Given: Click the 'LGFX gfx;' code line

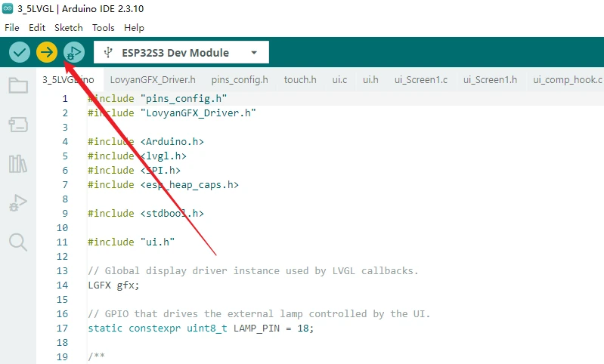Looking at the screenshot, I should (113, 285).
